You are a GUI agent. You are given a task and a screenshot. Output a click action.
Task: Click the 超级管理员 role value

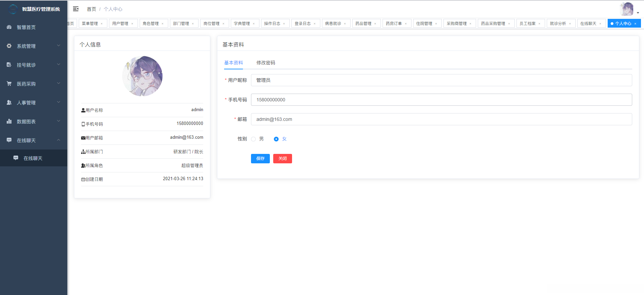(192, 166)
